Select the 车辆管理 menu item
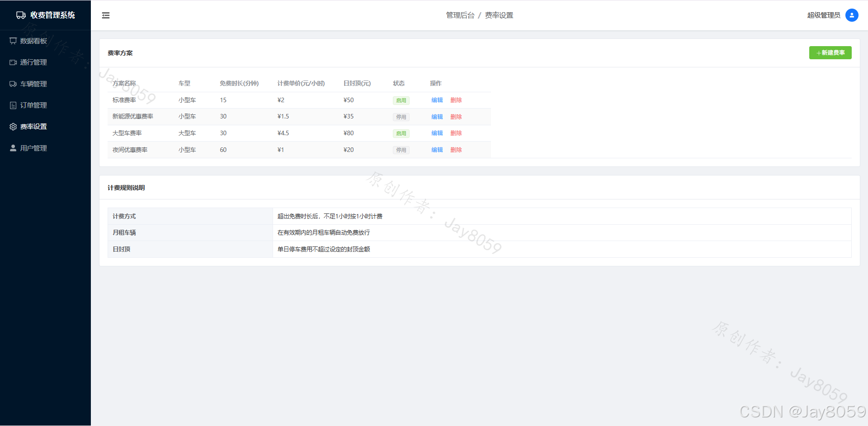Image resolution: width=868 pixels, height=426 pixels. click(45, 84)
